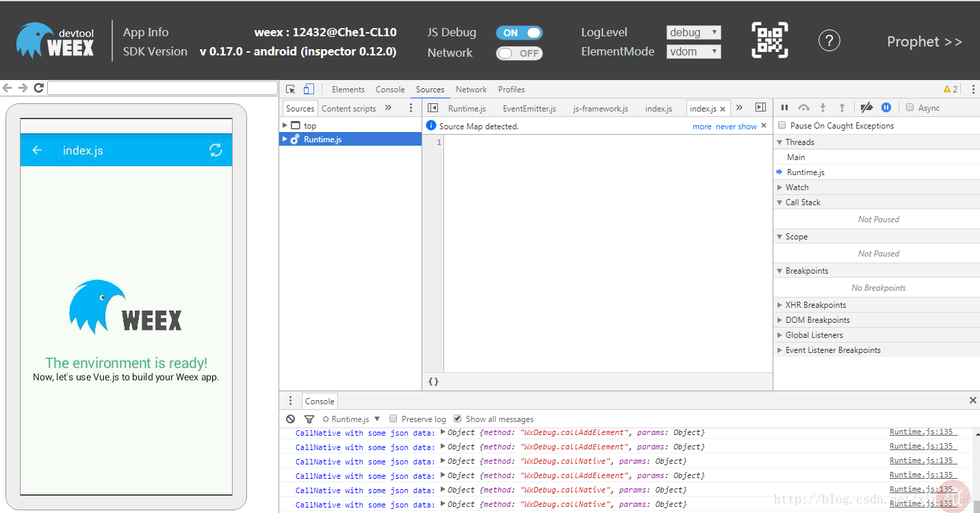Show more open file tabs chevron
This screenshot has height=513, width=980.
pyautogui.click(x=739, y=107)
